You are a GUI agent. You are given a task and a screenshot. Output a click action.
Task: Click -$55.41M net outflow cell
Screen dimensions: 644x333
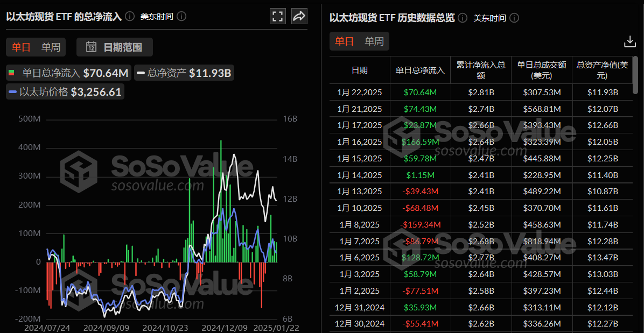[420, 323]
